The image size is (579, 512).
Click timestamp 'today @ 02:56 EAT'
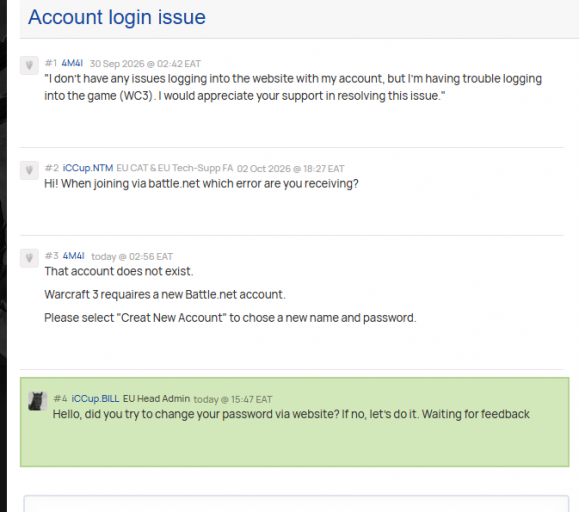(x=132, y=257)
